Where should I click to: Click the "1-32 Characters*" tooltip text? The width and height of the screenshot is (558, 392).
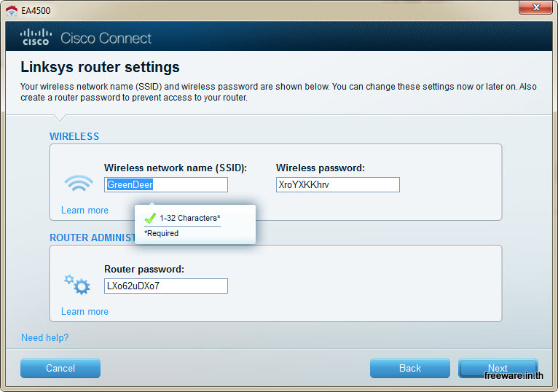190,218
